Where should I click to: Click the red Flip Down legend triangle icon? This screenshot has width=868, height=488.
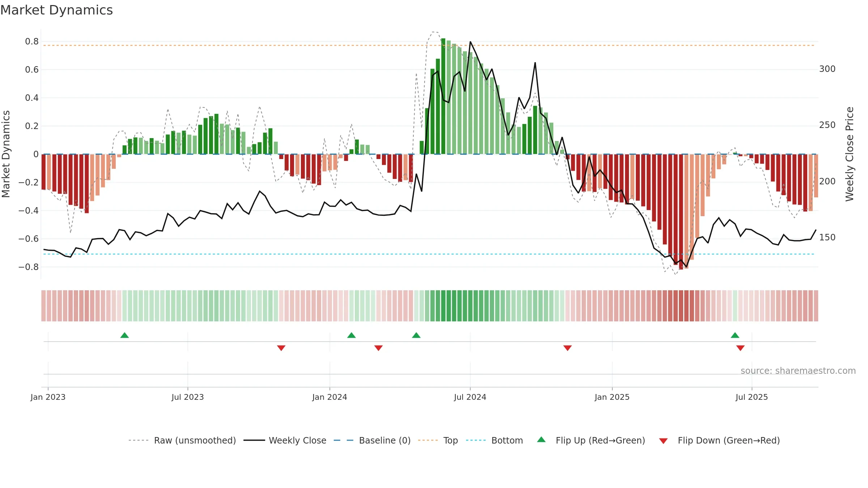pyautogui.click(x=663, y=441)
